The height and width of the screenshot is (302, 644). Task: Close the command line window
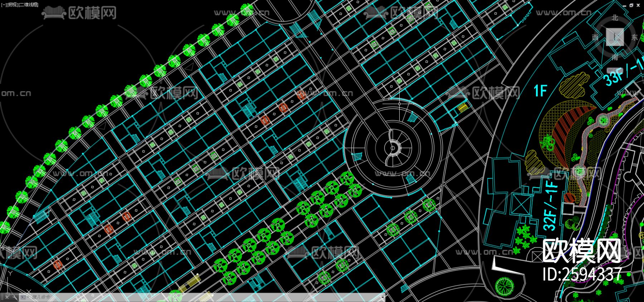[7, 297]
